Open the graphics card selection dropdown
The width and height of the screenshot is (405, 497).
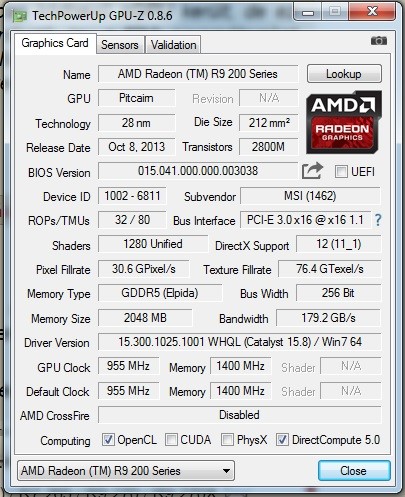coord(126,471)
